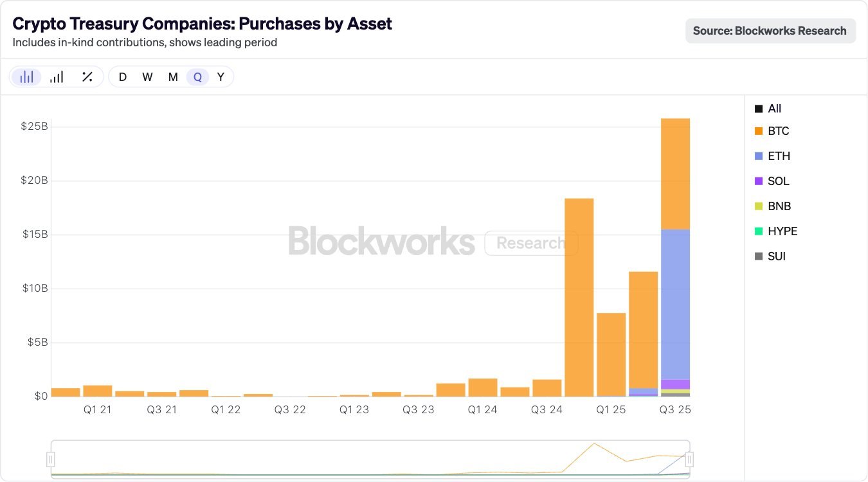Image resolution: width=868 pixels, height=482 pixels.
Task: Hide the SUI series in the legend
Action: tap(759, 256)
